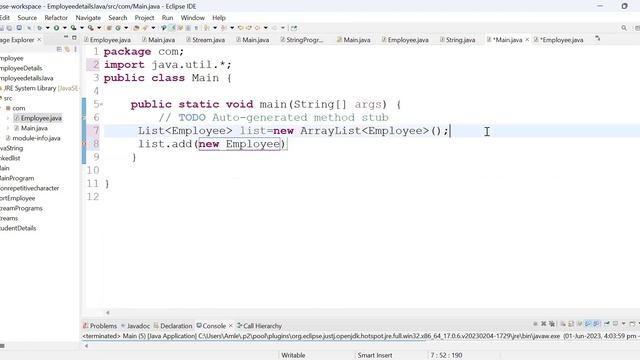Screen dimensions: 640x360
Task: Click the Last Edit Location icon
Action: [x=241, y=28]
